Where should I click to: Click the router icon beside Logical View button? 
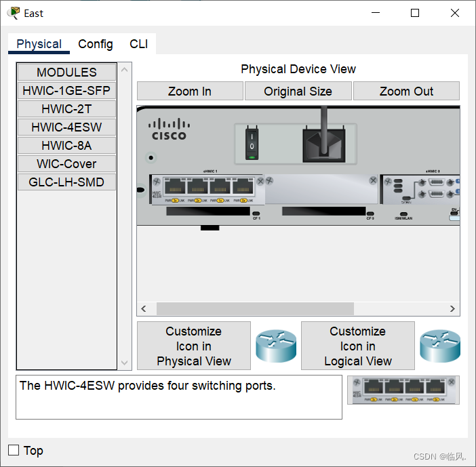440,346
